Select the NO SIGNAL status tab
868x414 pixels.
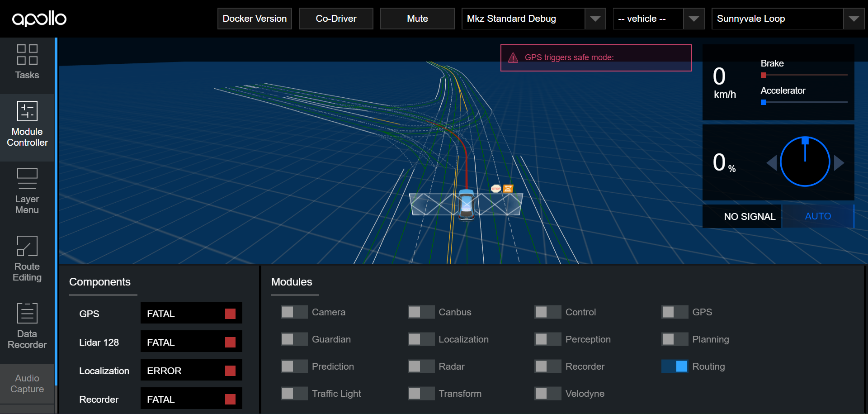tap(749, 216)
